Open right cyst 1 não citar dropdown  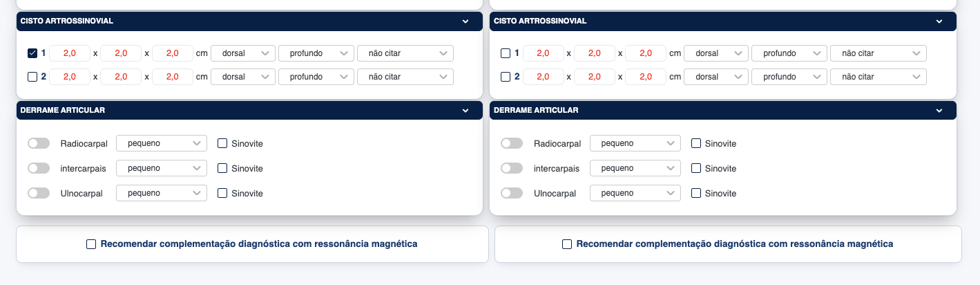click(x=878, y=53)
